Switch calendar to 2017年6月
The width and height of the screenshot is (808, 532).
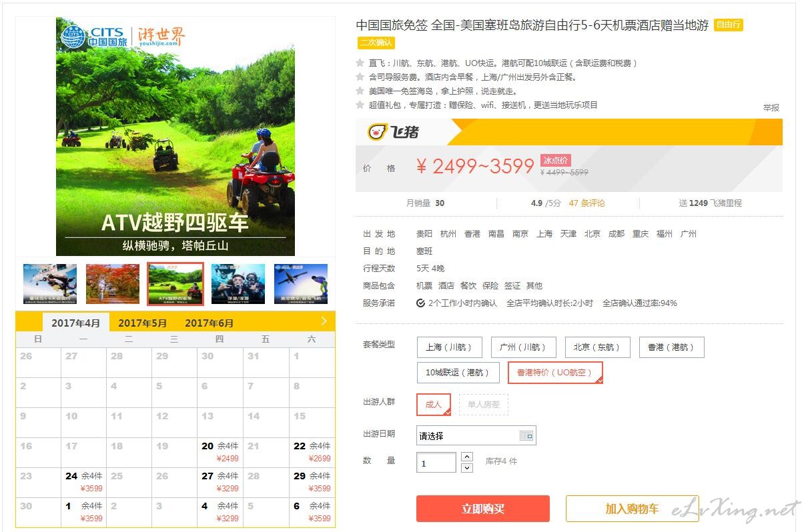tap(210, 323)
